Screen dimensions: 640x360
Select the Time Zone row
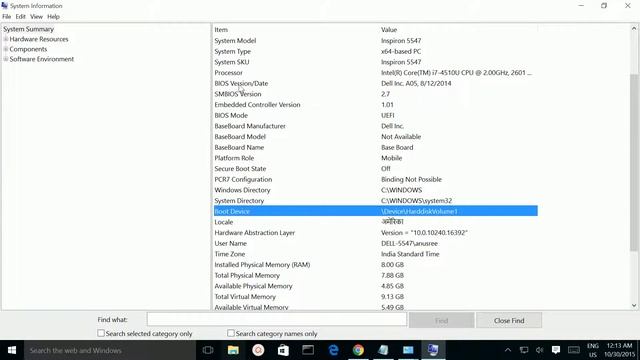376,254
